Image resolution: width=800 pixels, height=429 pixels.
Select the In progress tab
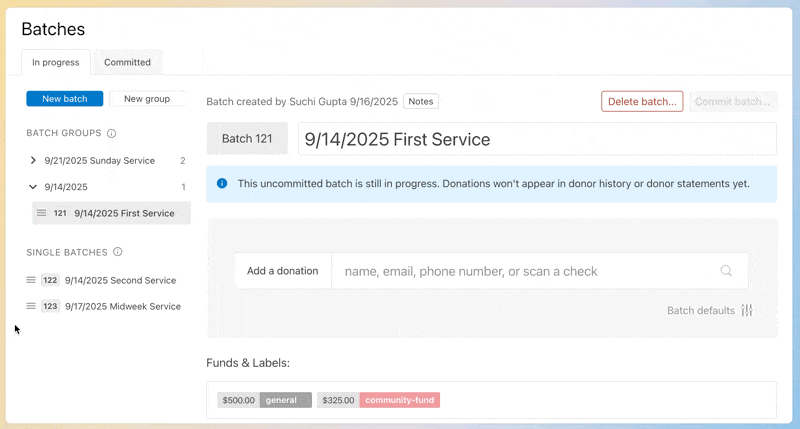pos(56,62)
